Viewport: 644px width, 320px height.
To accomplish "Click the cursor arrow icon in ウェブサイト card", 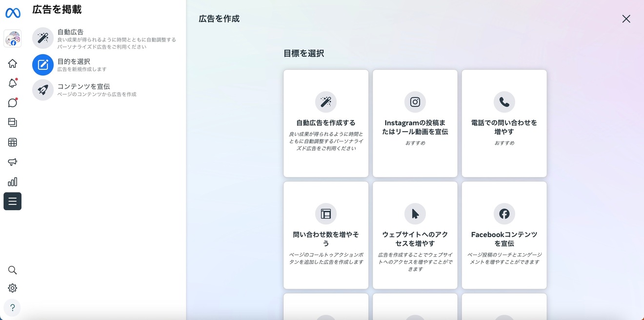I will coord(415,214).
